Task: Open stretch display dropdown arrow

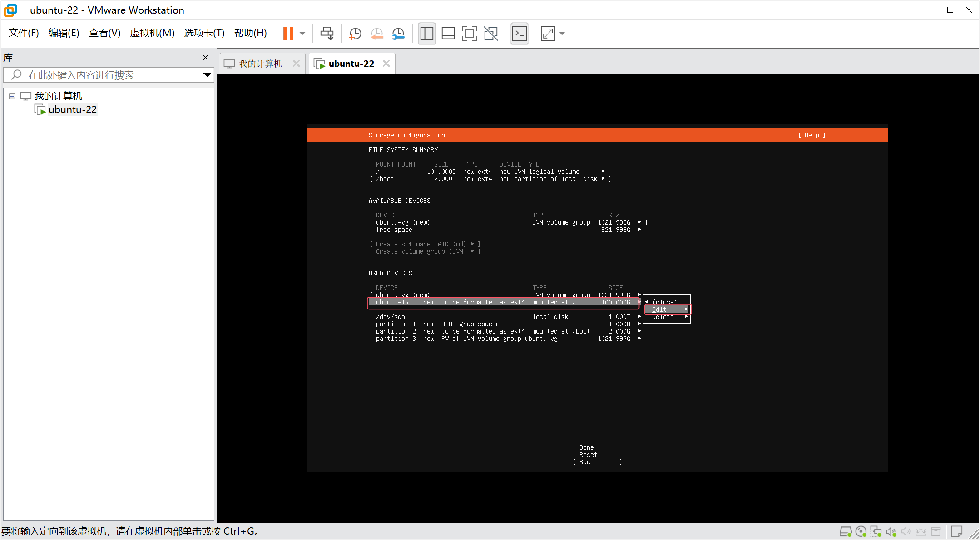Action: [562, 34]
